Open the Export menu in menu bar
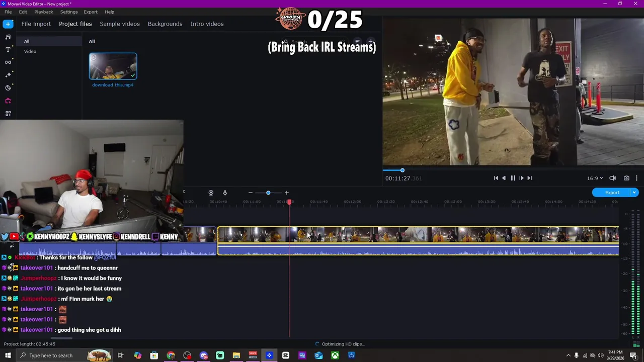The height and width of the screenshot is (362, 644). tap(91, 12)
